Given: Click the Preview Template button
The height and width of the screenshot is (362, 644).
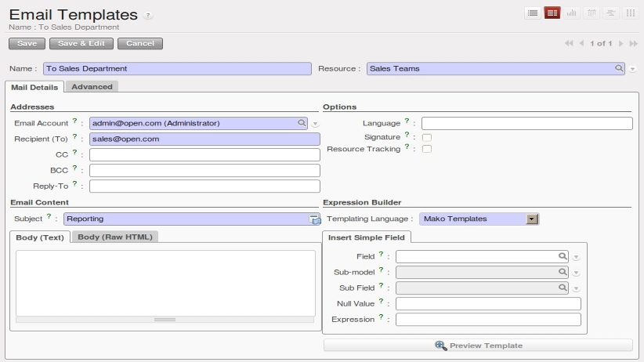Looking at the screenshot, I should point(478,346).
